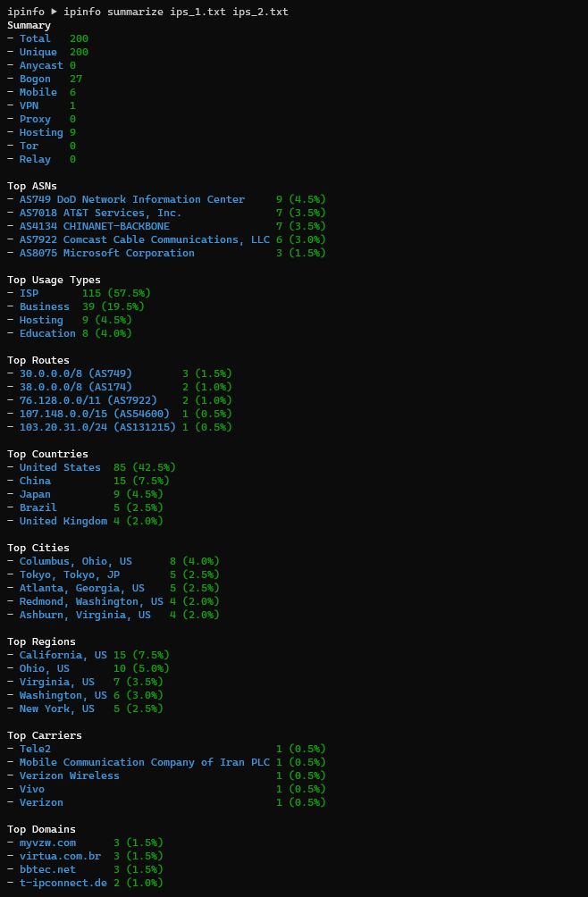
Task: Click the 'myvzw.com' domain
Action: pyautogui.click(x=47, y=843)
